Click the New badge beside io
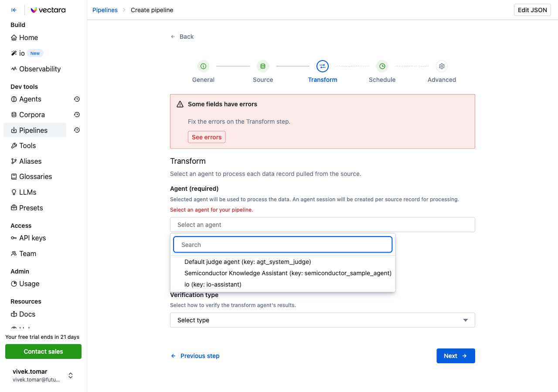 tap(35, 53)
